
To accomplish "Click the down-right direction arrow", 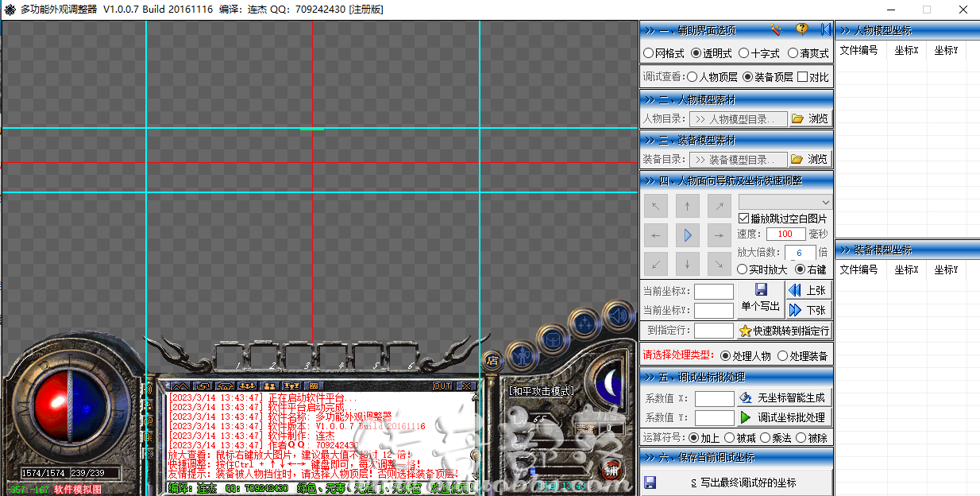I will coord(720,264).
